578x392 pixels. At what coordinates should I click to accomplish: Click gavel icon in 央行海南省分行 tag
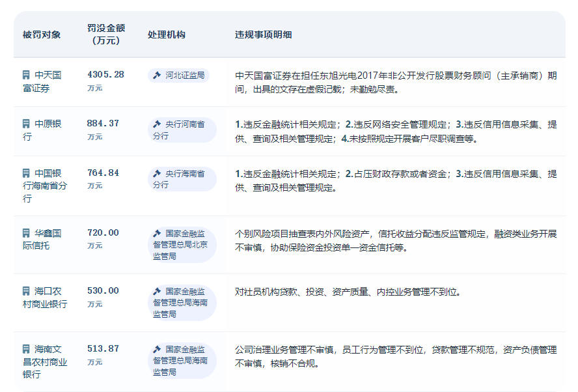pyautogui.click(x=157, y=173)
